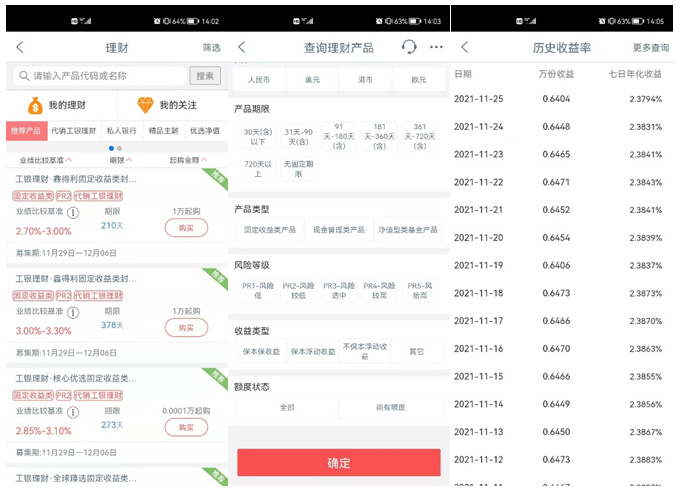The width and height of the screenshot is (679, 498).
Task: Go back from 历史收益率 screen
Action: [465, 47]
